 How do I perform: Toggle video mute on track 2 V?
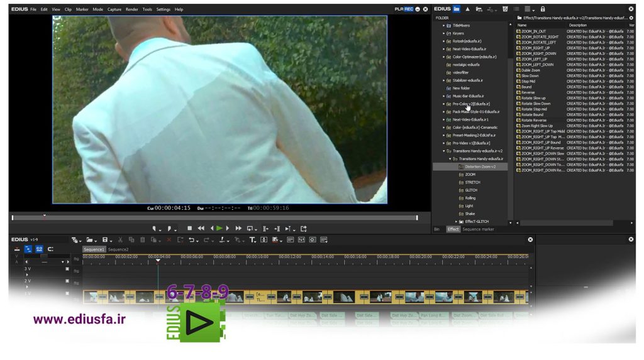click(67, 281)
